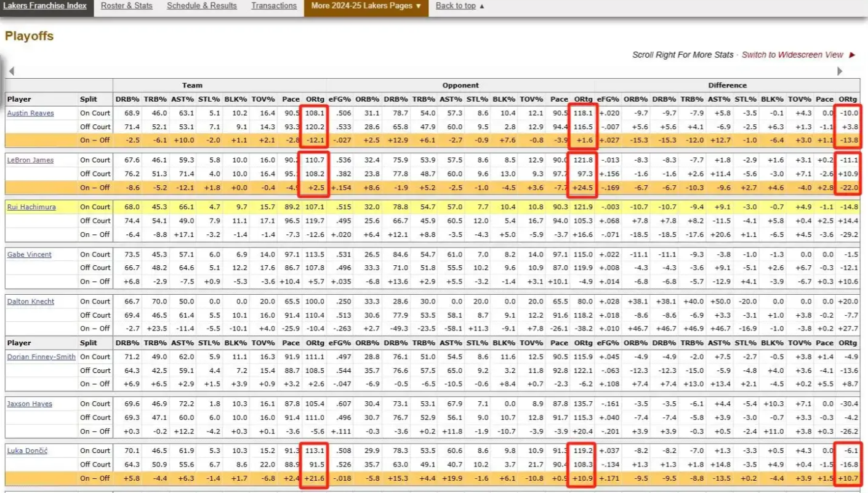The image size is (868, 493).
Task: Click Gabe Vincent's Off Court split label
Action: click(95, 268)
